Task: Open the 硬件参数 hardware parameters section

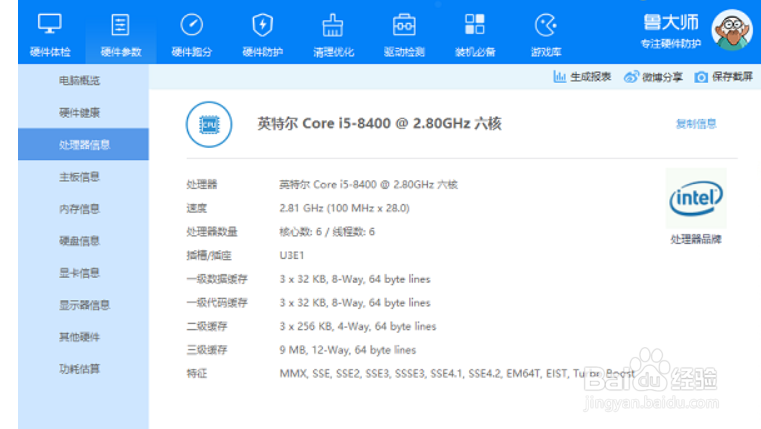Action: [121, 34]
